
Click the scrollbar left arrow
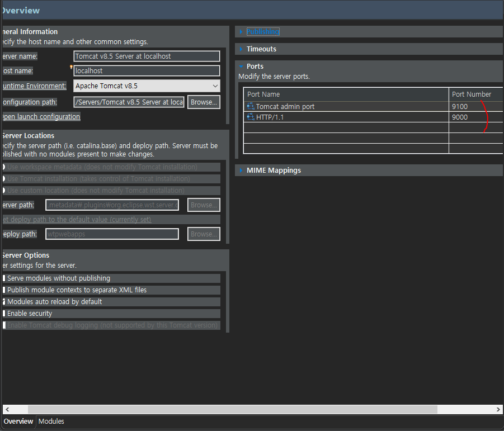[7, 410]
